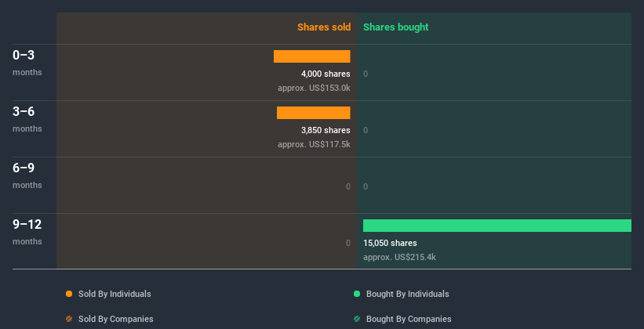Click the 3,850 shares value
The width and height of the screenshot is (644, 329).
click(x=326, y=131)
